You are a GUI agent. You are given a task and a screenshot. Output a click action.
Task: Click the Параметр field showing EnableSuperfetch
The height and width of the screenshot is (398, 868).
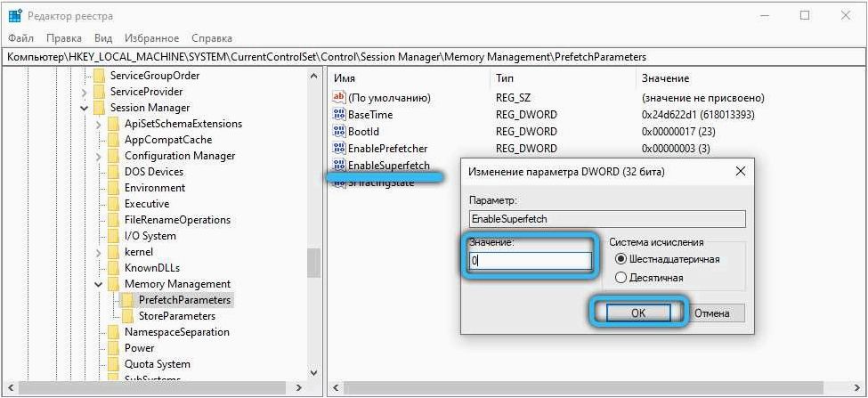point(607,219)
